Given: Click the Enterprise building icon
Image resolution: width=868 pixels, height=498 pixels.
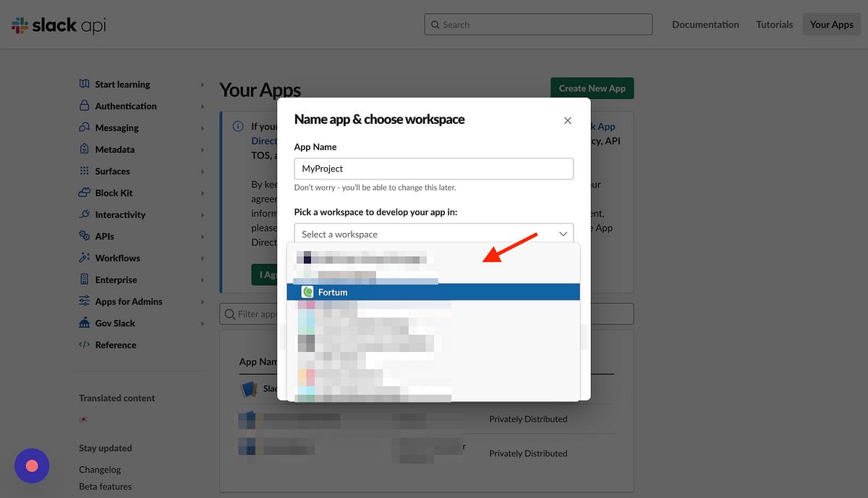Looking at the screenshot, I should (84, 279).
